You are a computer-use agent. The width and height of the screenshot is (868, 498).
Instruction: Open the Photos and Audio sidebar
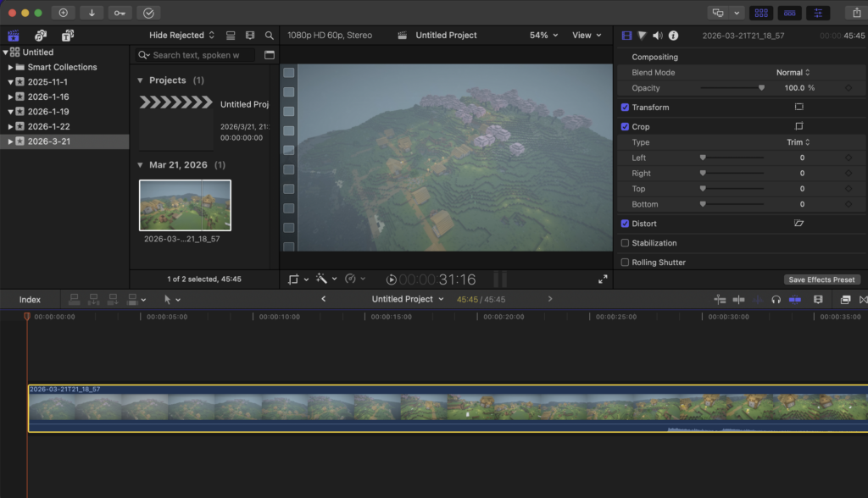pos(40,36)
